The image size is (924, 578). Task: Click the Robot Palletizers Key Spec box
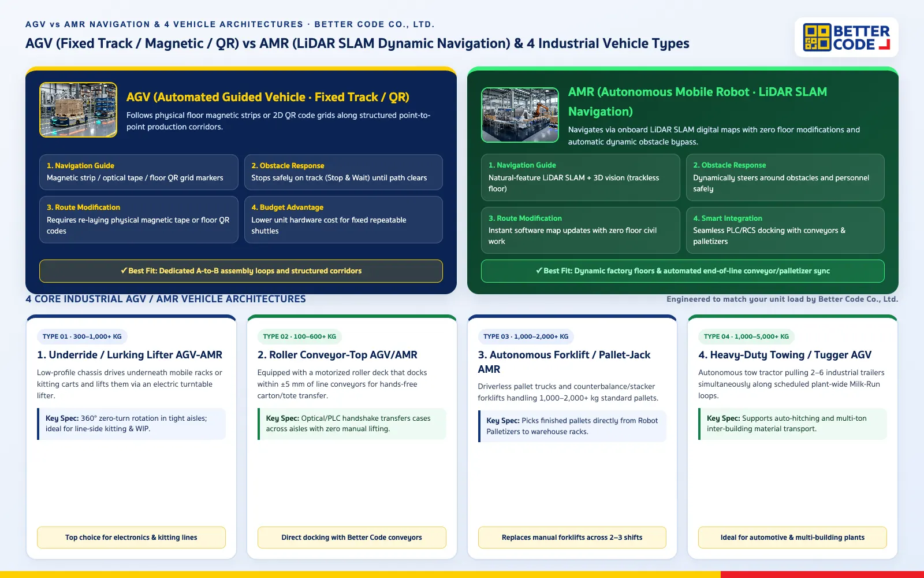(572, 426)
